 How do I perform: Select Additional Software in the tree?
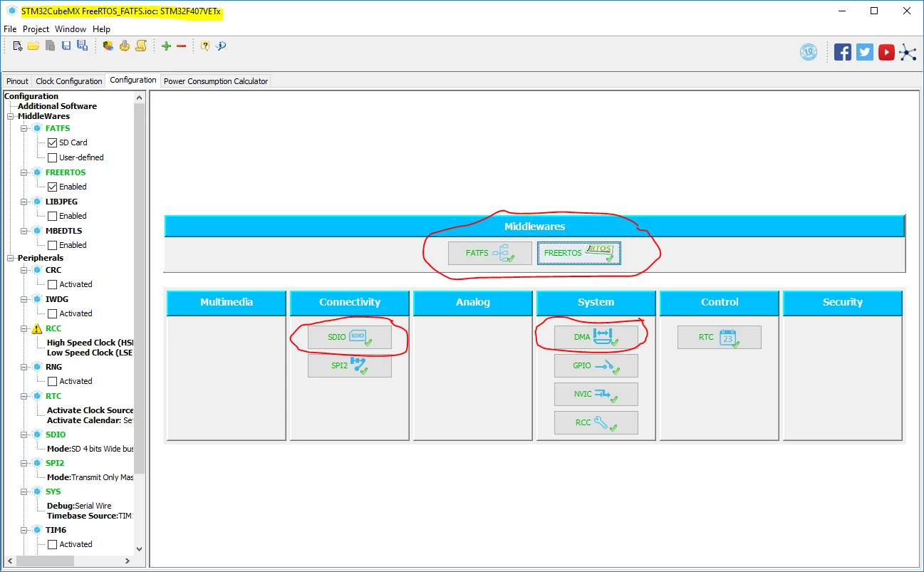57,106
